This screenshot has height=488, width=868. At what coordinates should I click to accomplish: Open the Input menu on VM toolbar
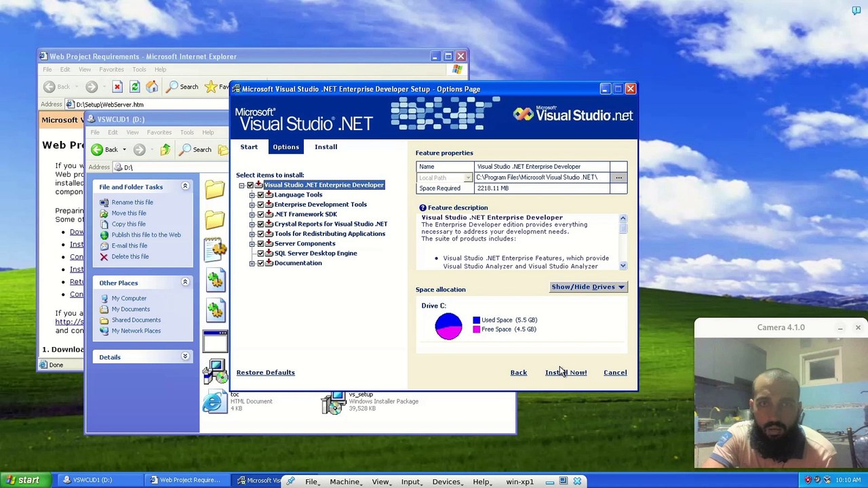tap(410, 482)
